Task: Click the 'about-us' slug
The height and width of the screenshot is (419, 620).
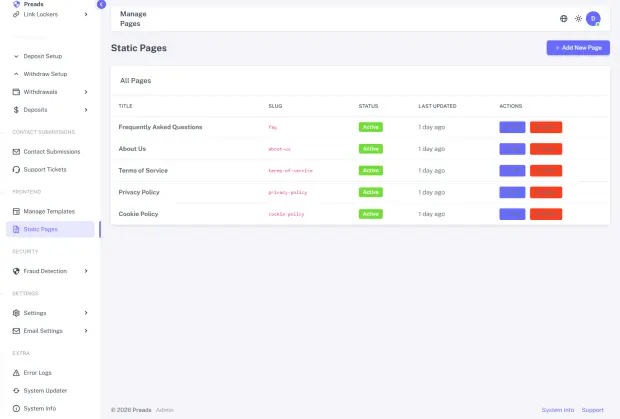Action: [x=279, y=149]
